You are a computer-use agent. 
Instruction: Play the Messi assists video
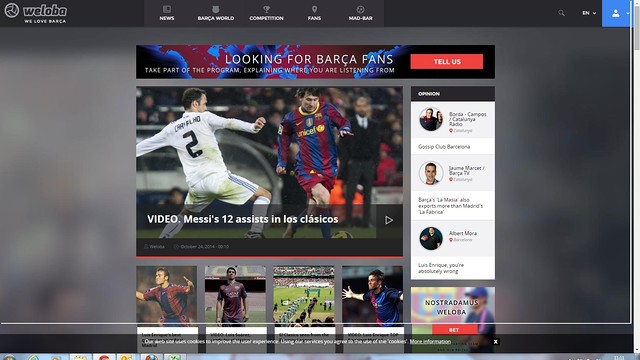pyautogui.click(x=389, y=220)
